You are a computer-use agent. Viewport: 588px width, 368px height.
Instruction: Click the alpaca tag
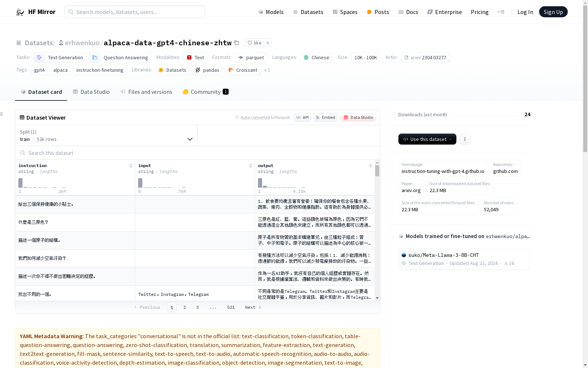60,70
